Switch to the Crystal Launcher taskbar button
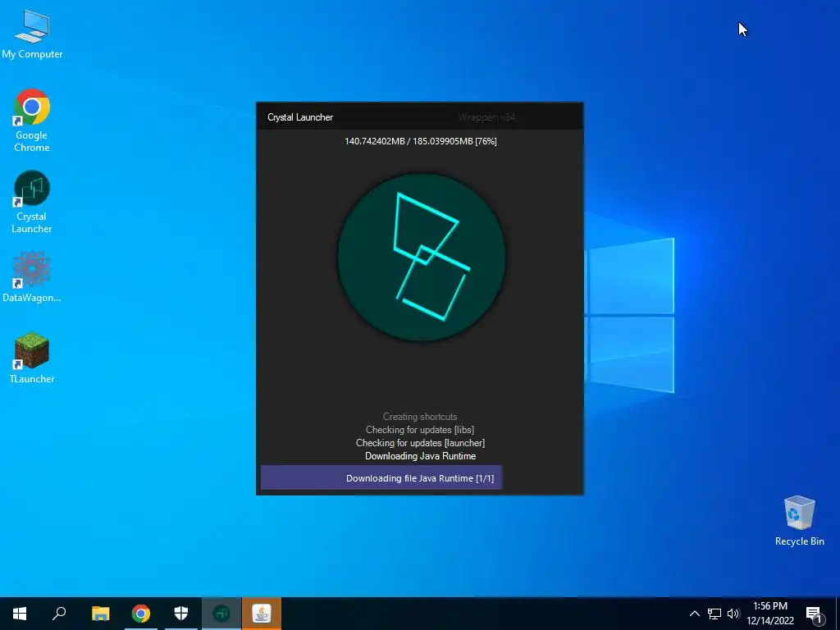Viewport: 840px width, 630px height. tap(221, 614)
